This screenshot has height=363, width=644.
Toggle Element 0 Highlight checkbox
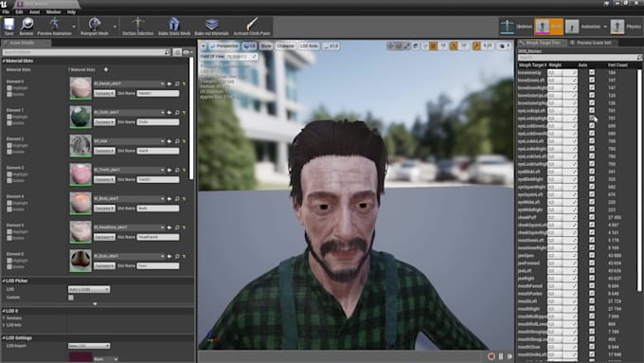[x=9, y=88]
